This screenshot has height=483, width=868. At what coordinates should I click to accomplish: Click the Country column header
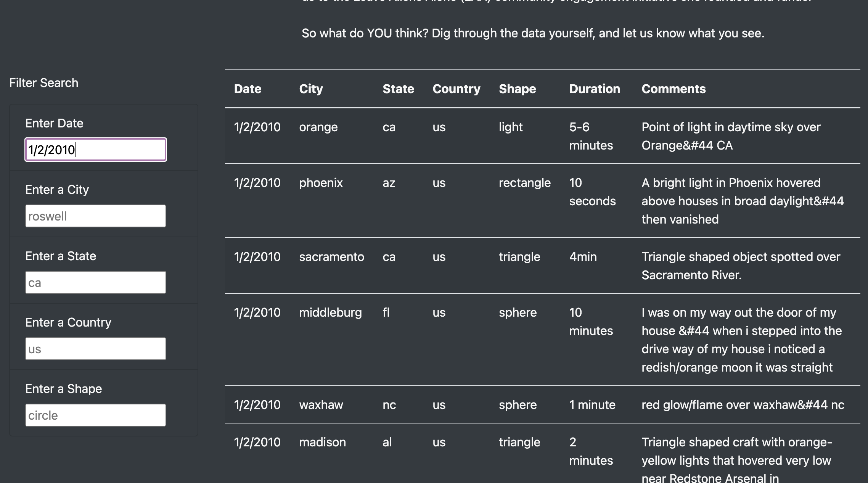coord(456,89)
